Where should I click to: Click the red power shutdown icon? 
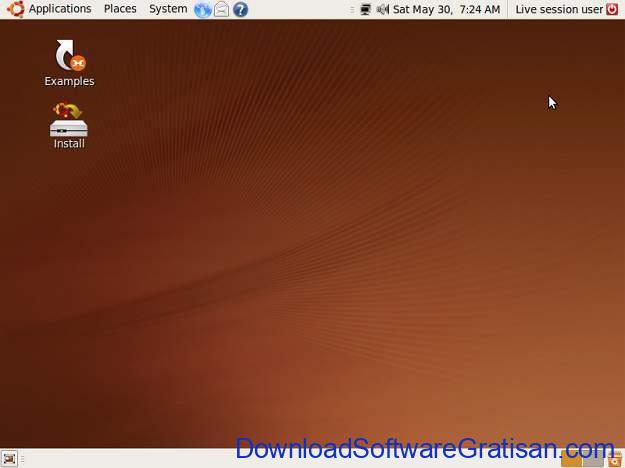coord(612,9)
